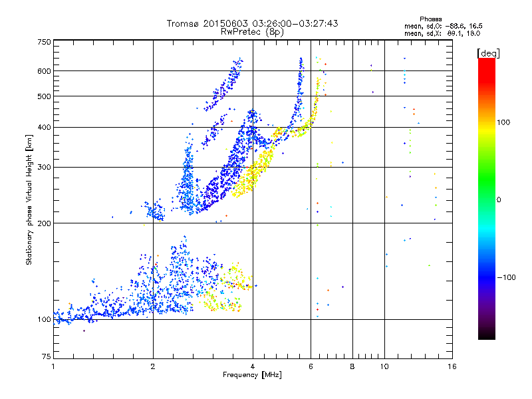532x399 pixels.
Task: Click the y-axis tick label '750'
Action: (x=44, y=42)
